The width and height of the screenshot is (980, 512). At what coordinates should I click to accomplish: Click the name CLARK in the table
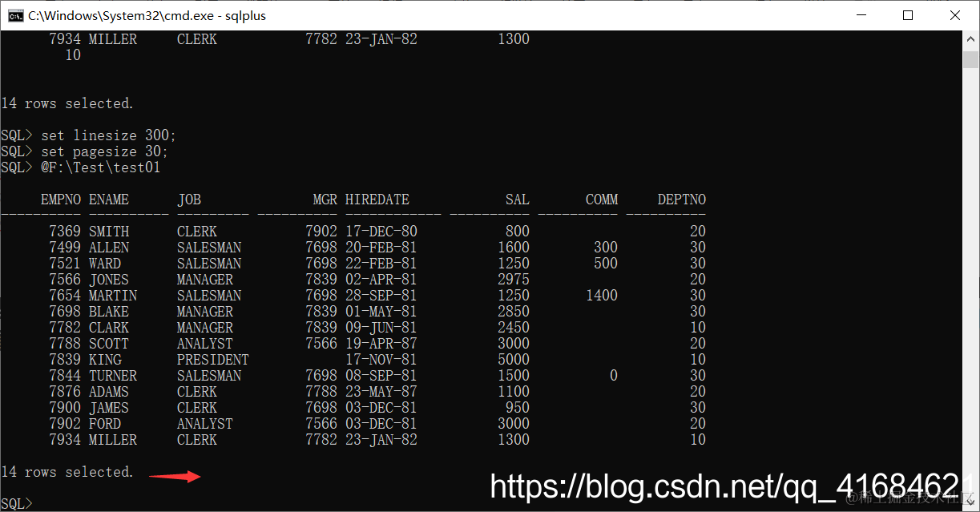109,328
